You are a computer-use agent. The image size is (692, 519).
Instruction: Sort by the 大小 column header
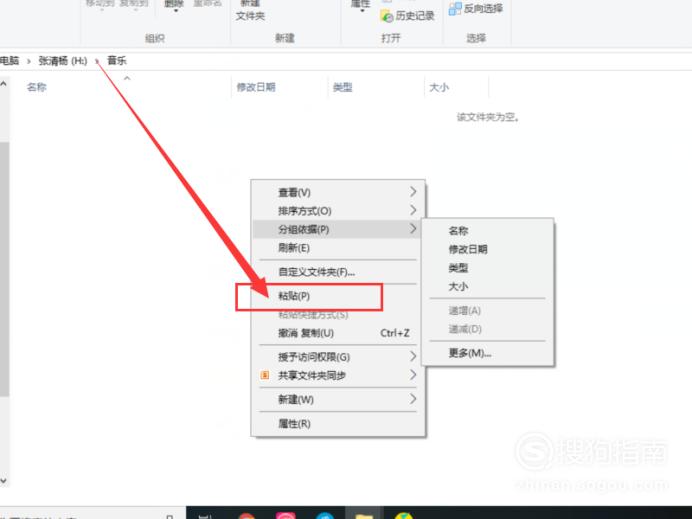coord(439,87)
